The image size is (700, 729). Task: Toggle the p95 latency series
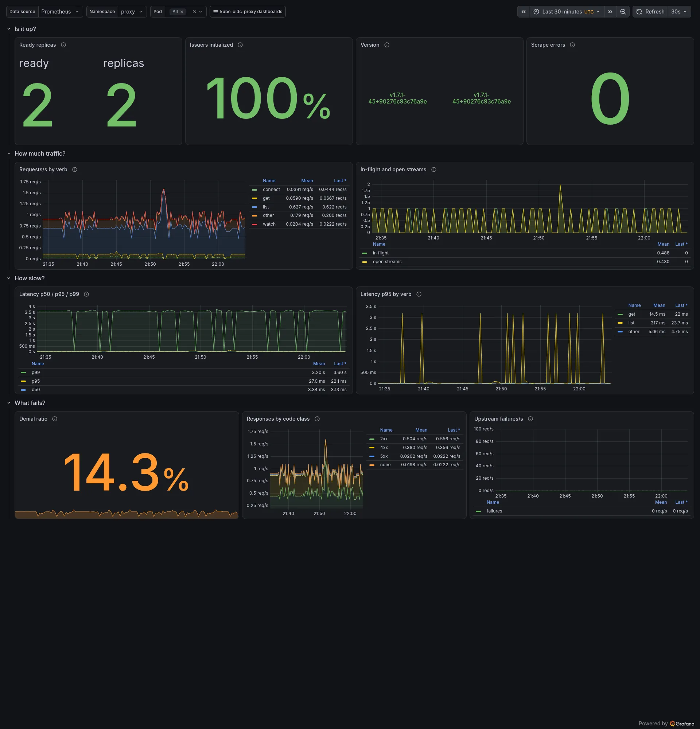click(36, 381)
